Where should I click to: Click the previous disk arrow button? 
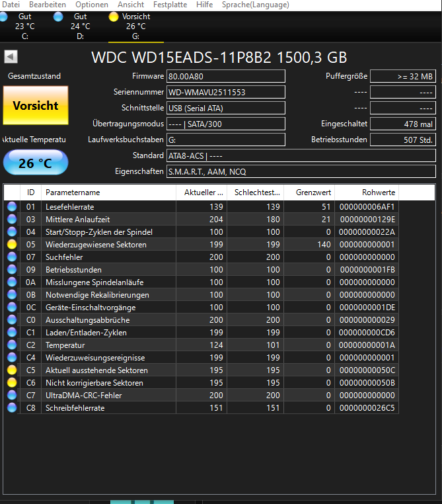(x=11, y=57)
